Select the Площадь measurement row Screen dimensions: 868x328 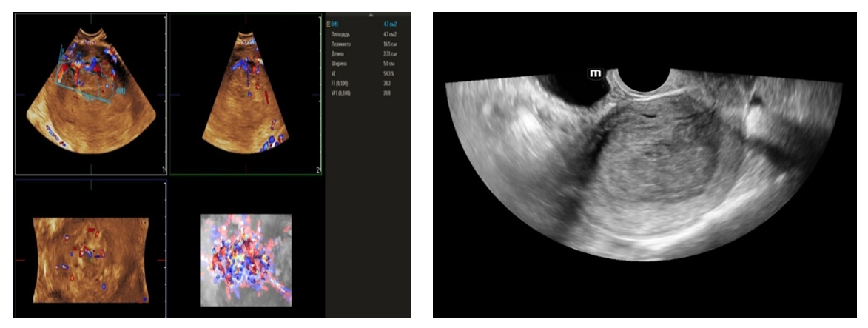click(x=342, y=35)
